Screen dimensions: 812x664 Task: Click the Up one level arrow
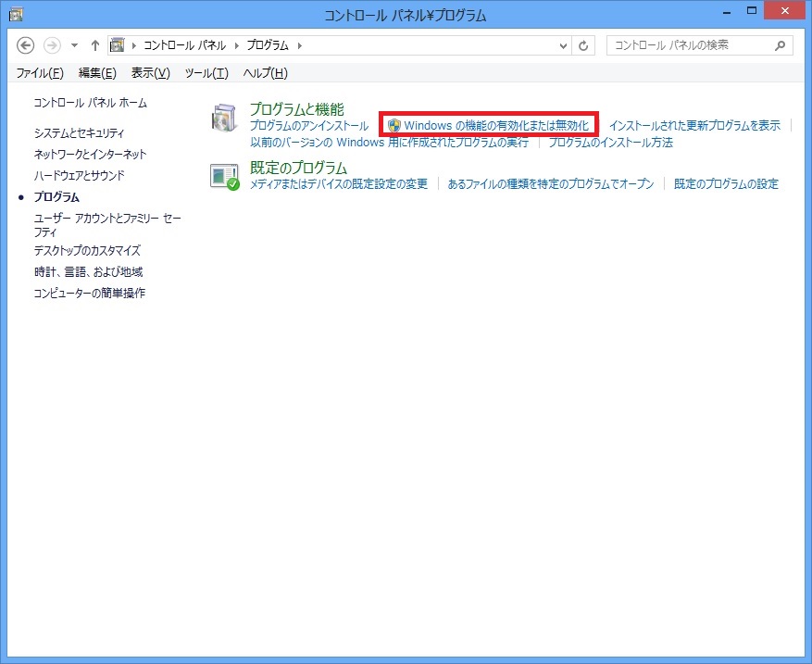94,45
